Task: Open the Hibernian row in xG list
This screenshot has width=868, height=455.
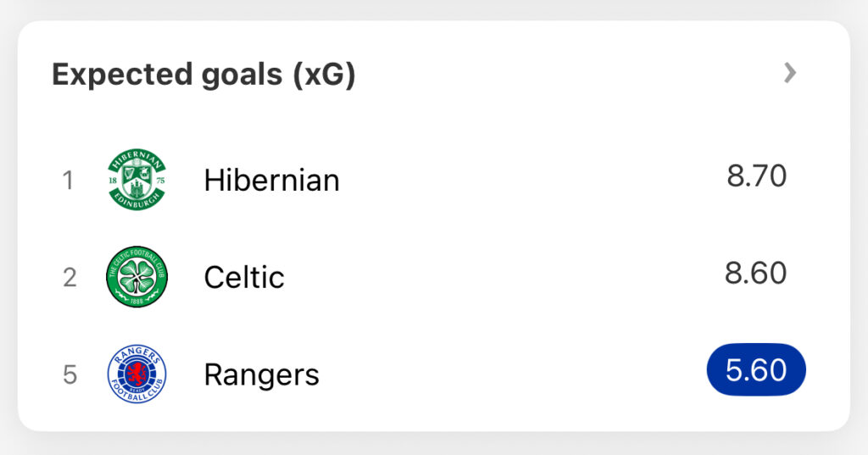Action: (x=434, y=180)
